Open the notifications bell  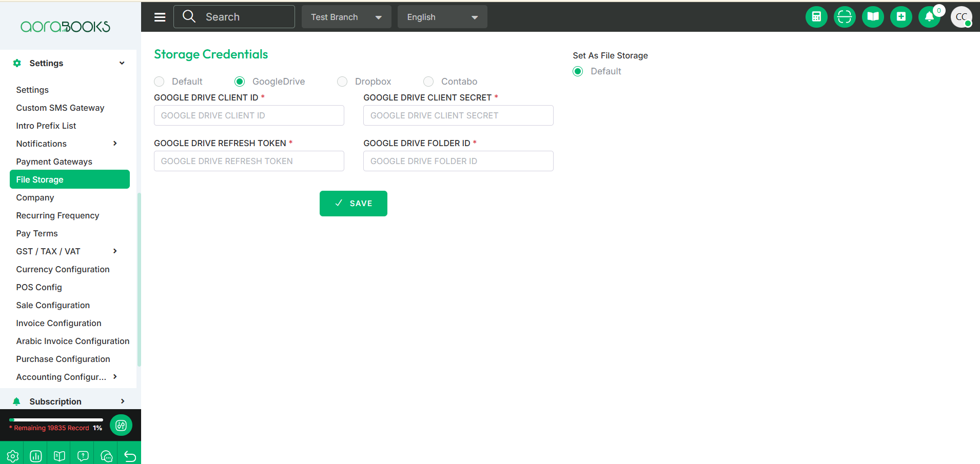pyautogui.click(x=929, y=17)
